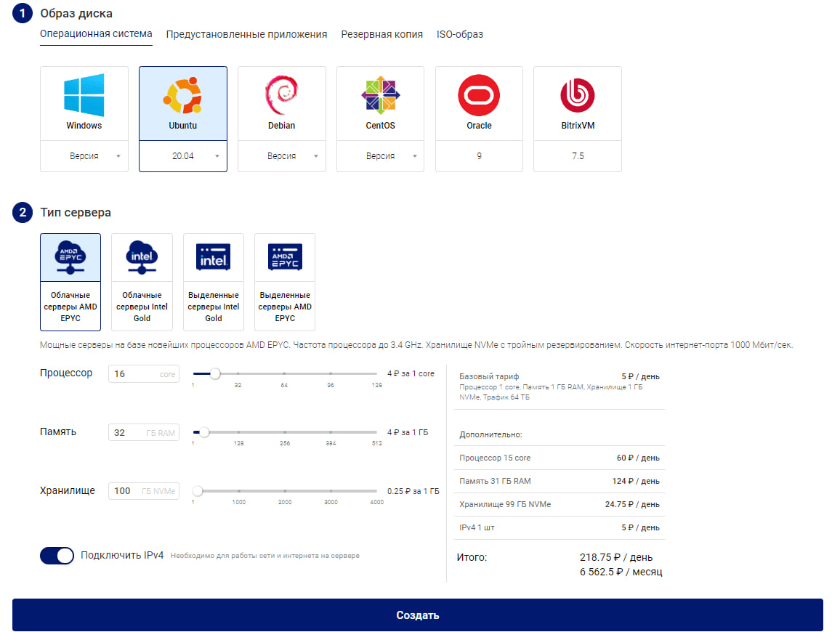Switch to ISO-образ tab
The width and height of the screenshot is (840, 632).
(x=460, y=34)
